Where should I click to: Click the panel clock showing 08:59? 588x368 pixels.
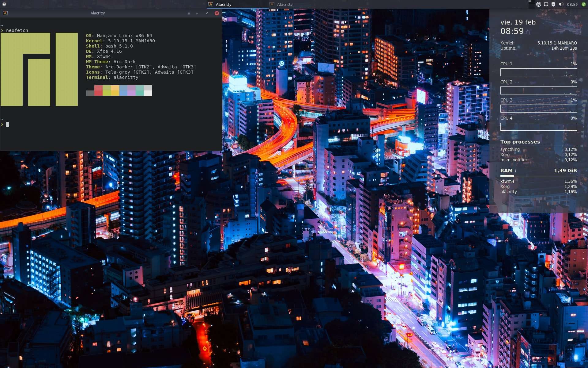(x=572, y=4)
